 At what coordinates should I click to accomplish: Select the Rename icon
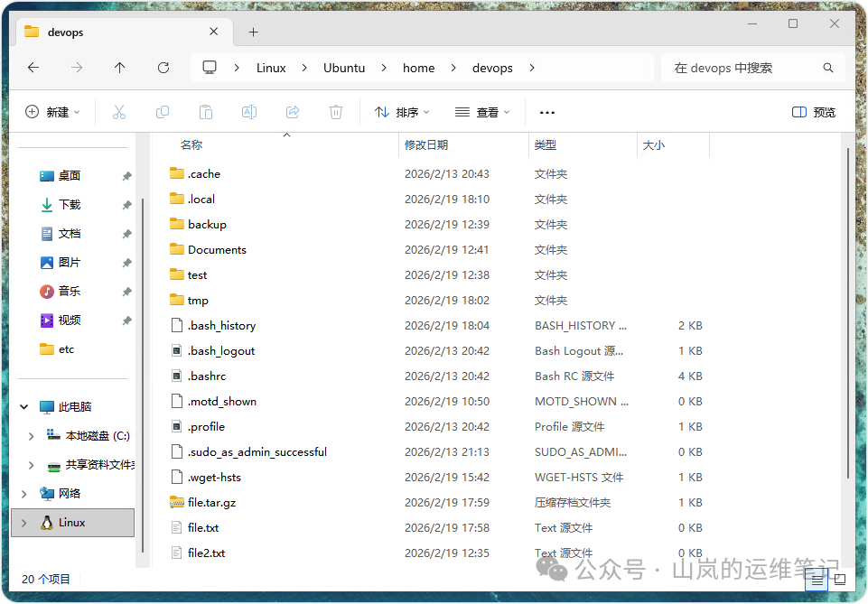click(248, 112)
